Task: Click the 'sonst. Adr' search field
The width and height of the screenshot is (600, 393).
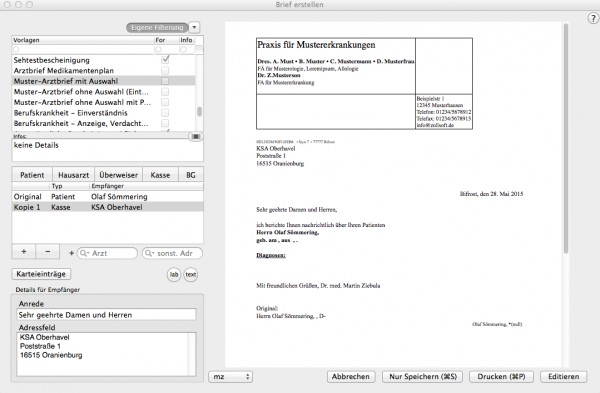Action: click(172, 253)
